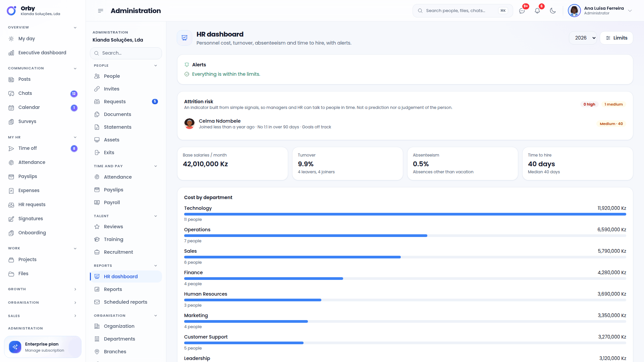644x362 pixels.
Task: Open Manage subscription link
Action: [45, 350]
